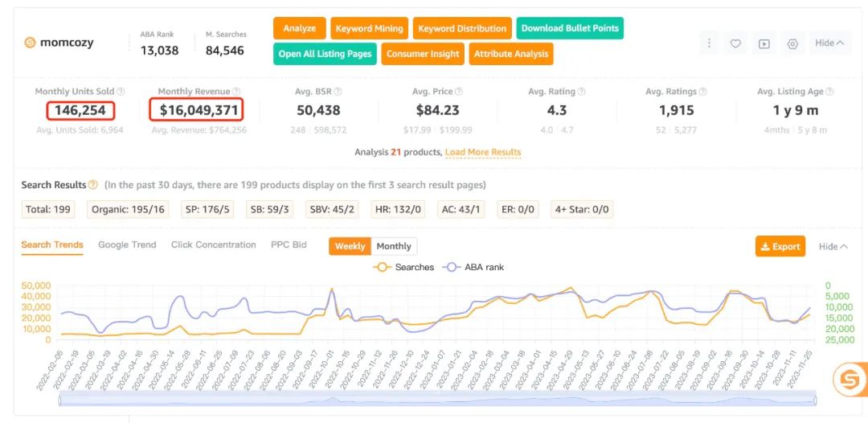The image size is (868, 423).
Task: Click help icon next to Monthly Units Sold
Action: 121,92
